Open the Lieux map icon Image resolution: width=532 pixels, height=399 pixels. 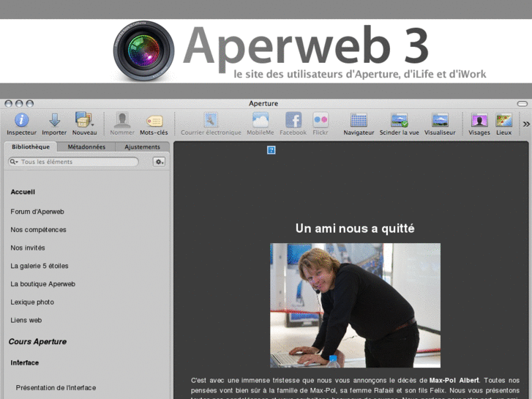click(x=504, y=120)
